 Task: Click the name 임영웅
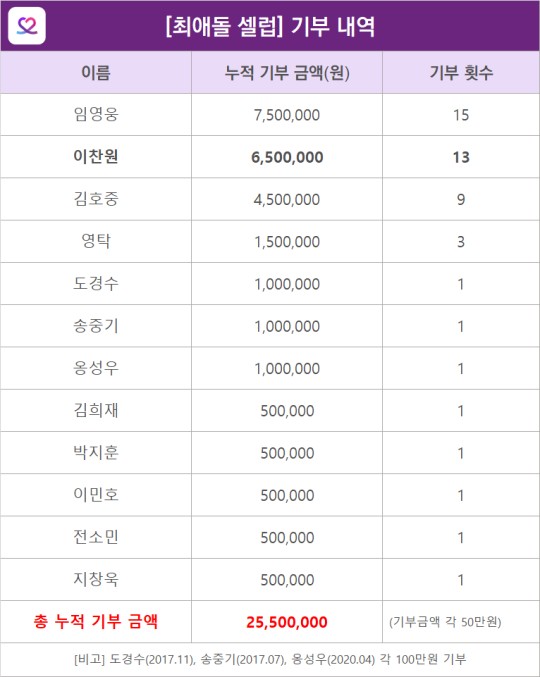(96, 114)
